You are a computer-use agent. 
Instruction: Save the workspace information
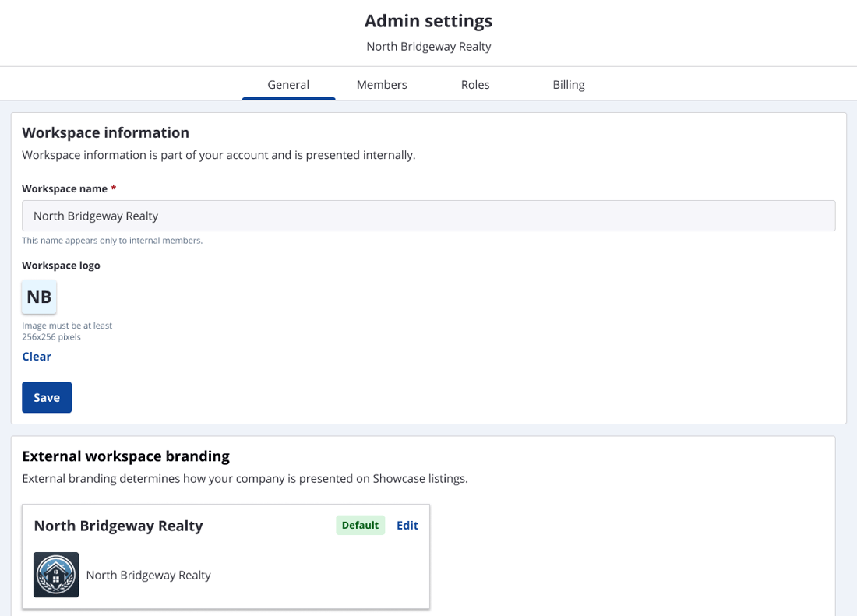pos(46,397)
